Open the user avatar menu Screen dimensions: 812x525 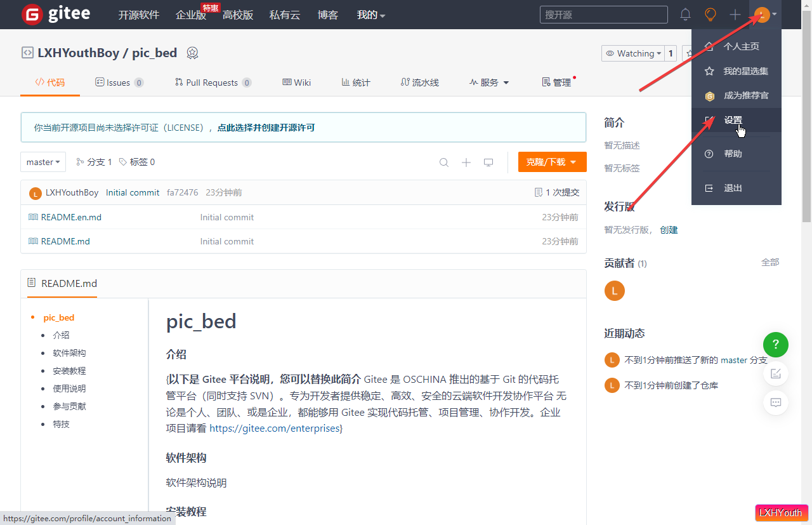coord(761,14)
